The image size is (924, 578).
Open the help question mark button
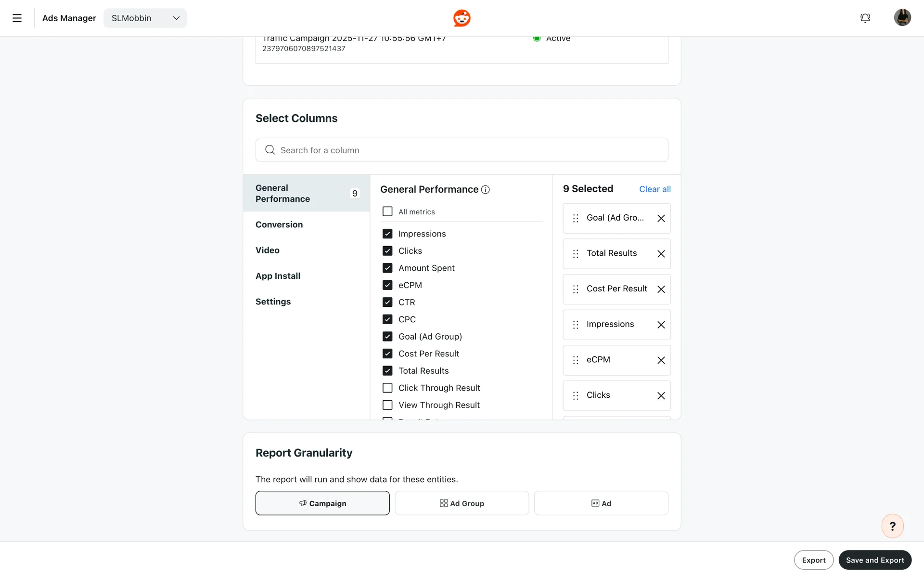pos(892,526)
